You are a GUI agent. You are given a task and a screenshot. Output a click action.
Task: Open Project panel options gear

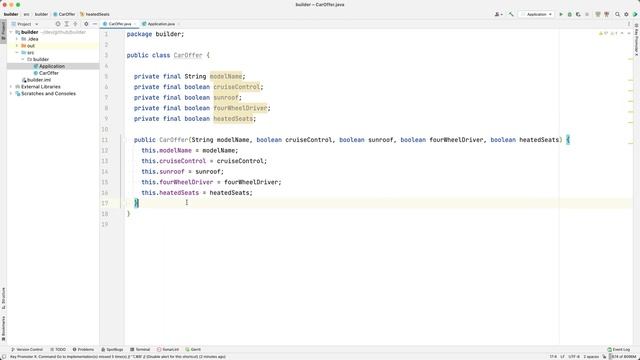[86, 24]
